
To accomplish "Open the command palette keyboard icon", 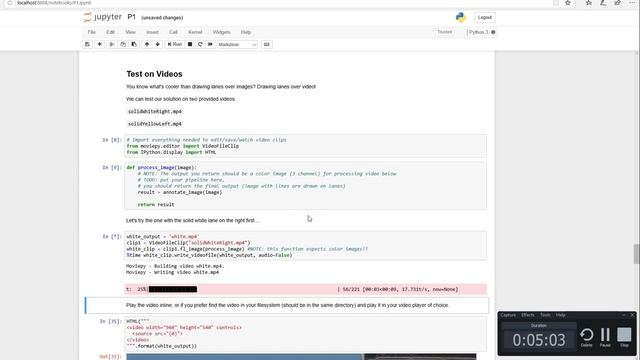I will 267,44.
